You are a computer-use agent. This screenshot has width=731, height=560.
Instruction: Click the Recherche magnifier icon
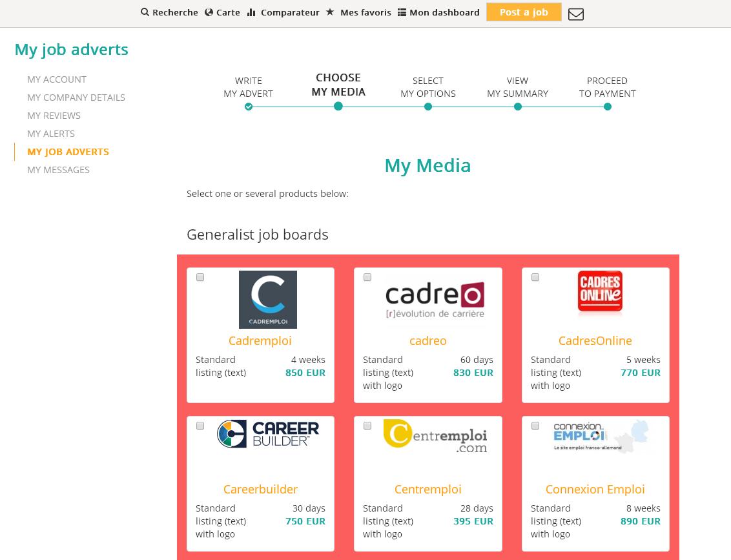point(145,12)
